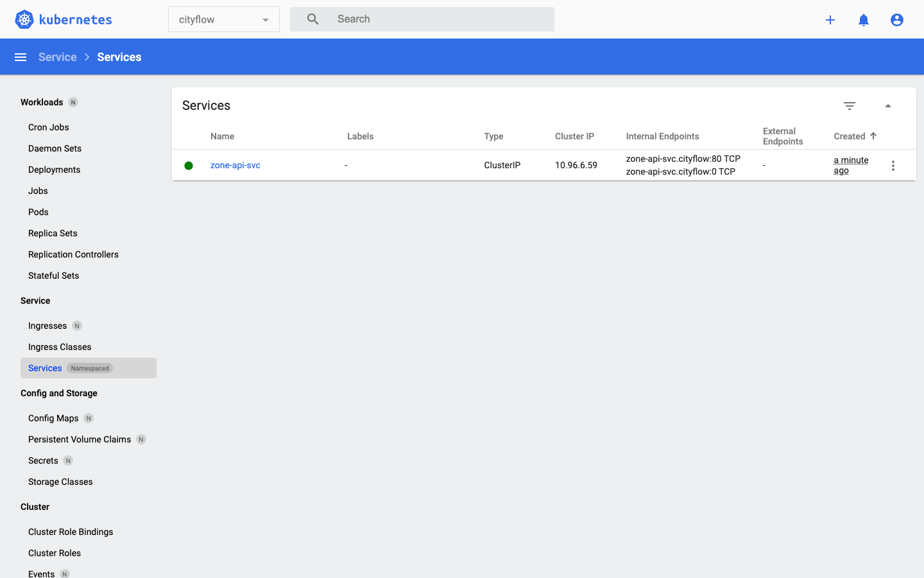Click the 'a minute ago' timestamp
This screenshot has width=924, height=578.
click(x=851, y=165)
